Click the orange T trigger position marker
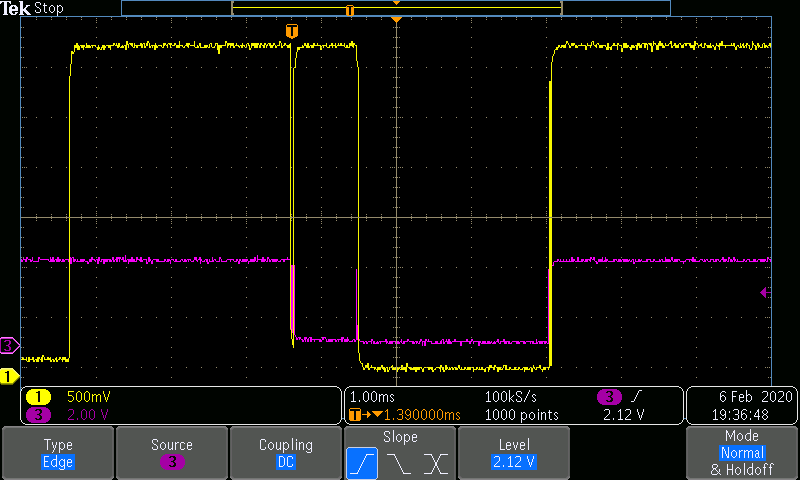The image size is (800, 480). pyautogui.click(x=291, y=31)
